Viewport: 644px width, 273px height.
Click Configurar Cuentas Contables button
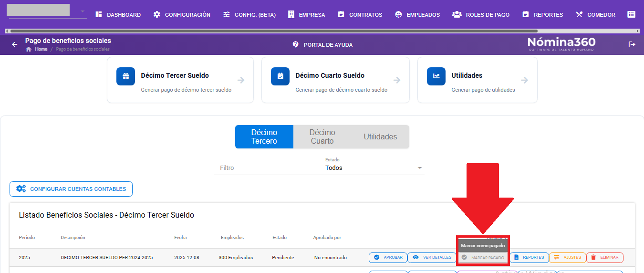coord(71,189)
